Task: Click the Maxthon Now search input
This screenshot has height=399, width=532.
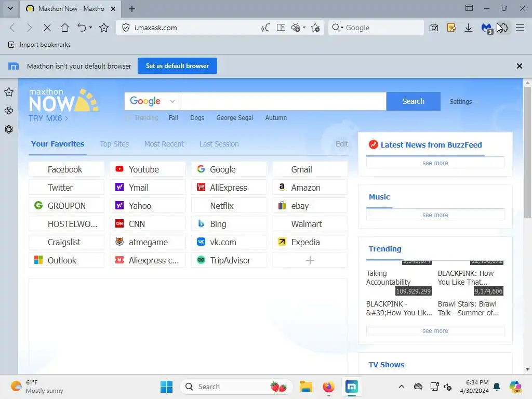Action: (x=283, y=101)
